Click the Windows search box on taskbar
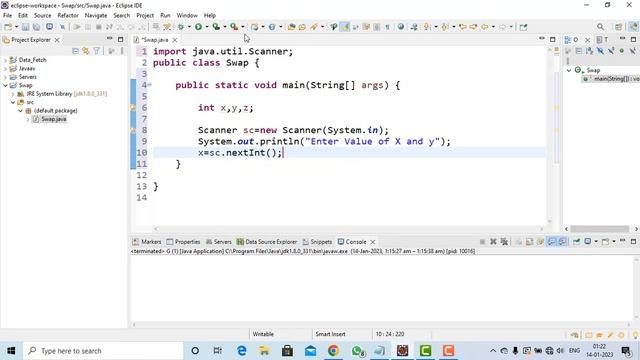Screen dimensions: 640x360 click(x=103, y=351)
